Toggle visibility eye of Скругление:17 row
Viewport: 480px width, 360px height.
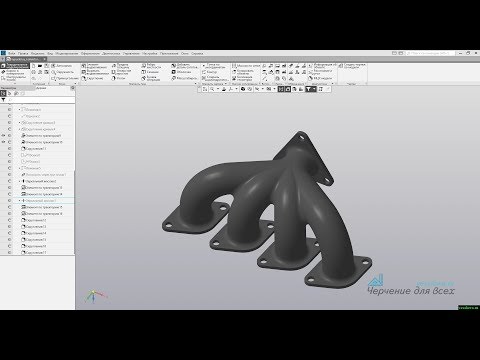tap(10, 253)
